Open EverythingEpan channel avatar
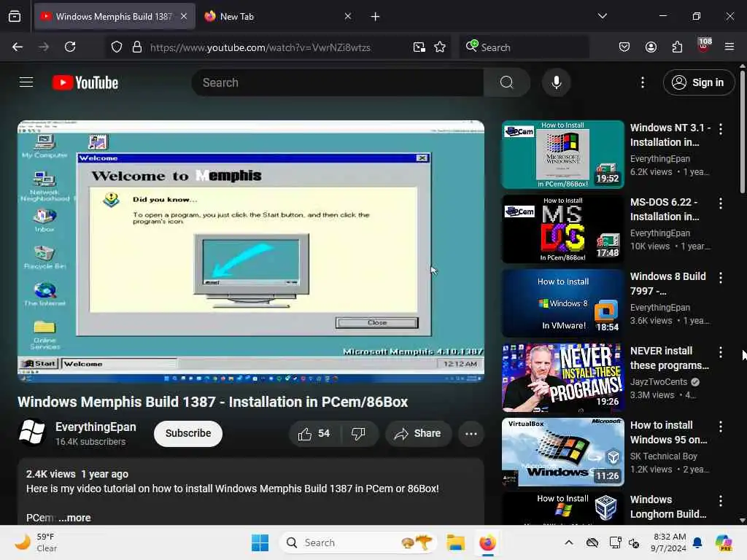This screenshot has height=560, width=747. [x=32, y=432]
